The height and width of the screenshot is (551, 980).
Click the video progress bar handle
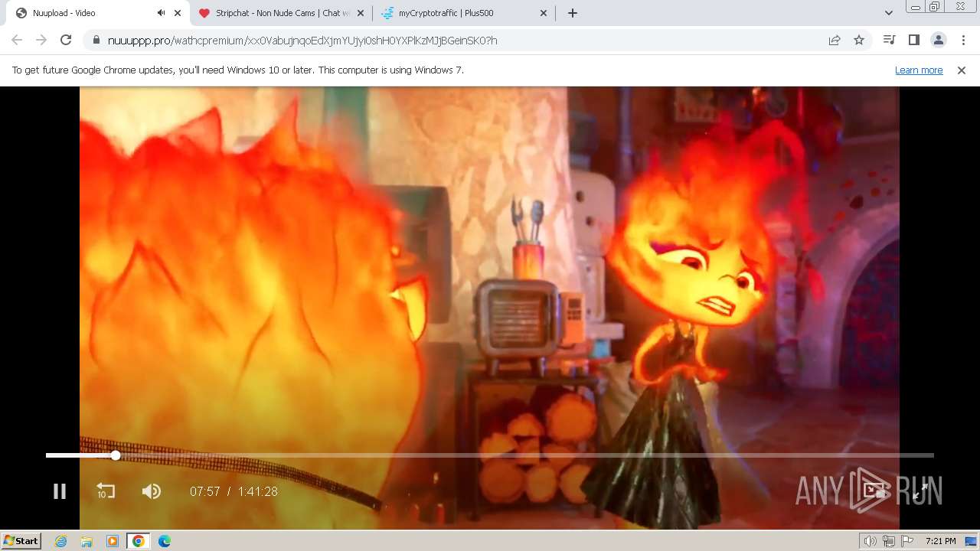coord(116,455)
